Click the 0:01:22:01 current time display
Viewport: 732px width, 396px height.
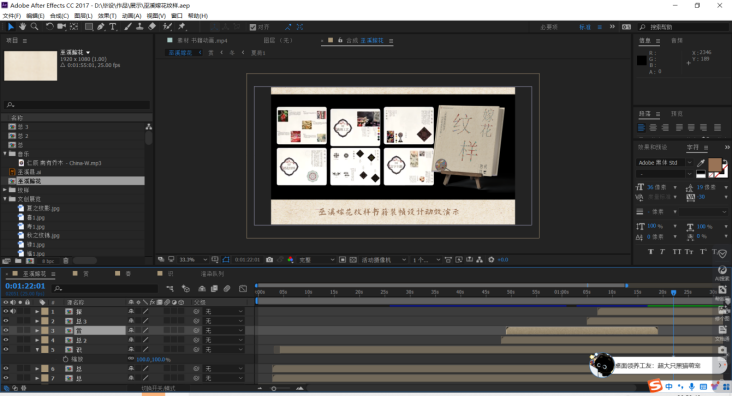[25, 286]
